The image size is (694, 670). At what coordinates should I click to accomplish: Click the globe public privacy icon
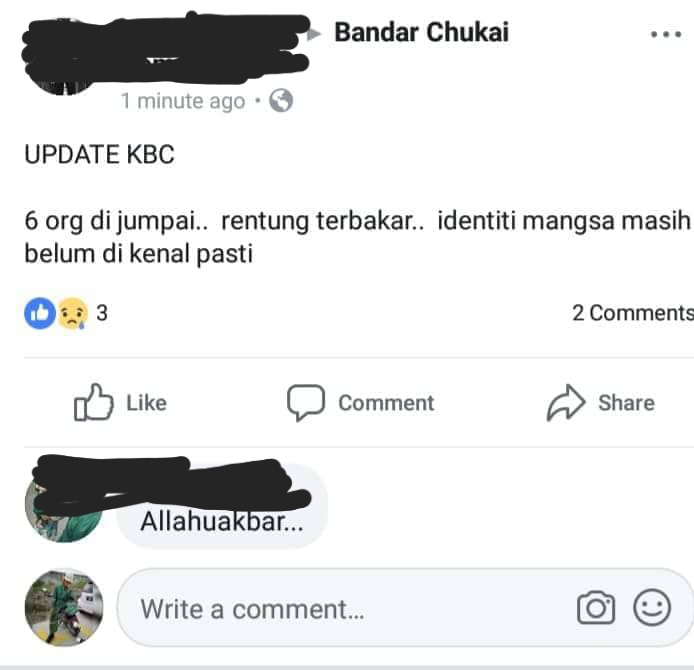[281, 101]
